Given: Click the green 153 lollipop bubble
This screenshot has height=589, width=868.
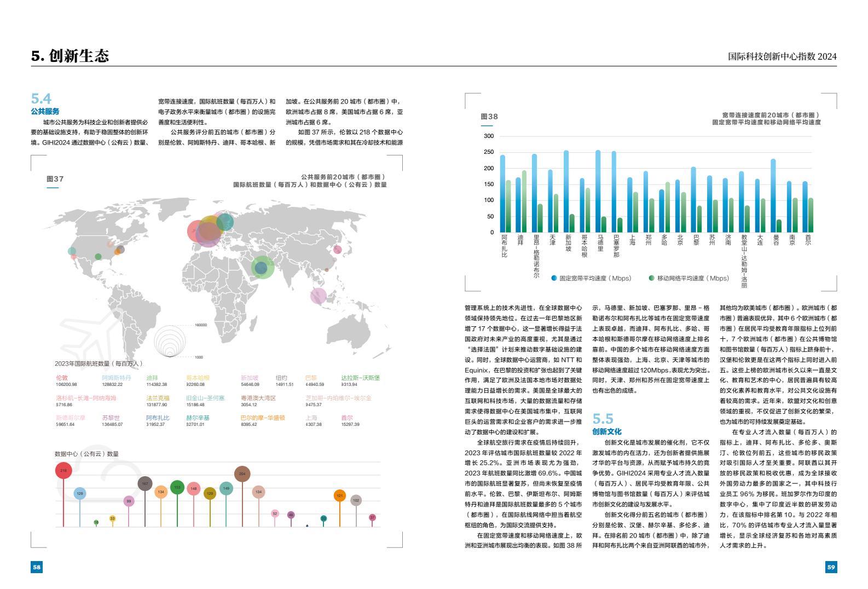Looking at the screenshot, I should pyautogui.click(x=177, y=487).
